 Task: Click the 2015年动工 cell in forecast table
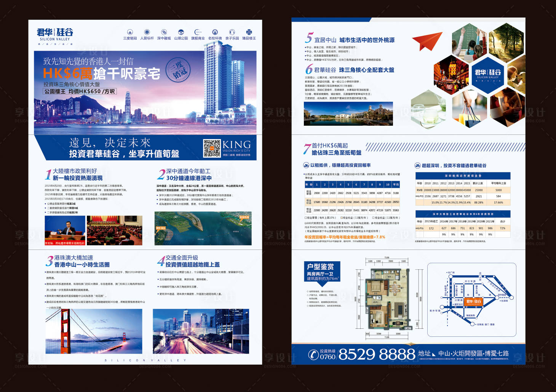coord(431,221)
